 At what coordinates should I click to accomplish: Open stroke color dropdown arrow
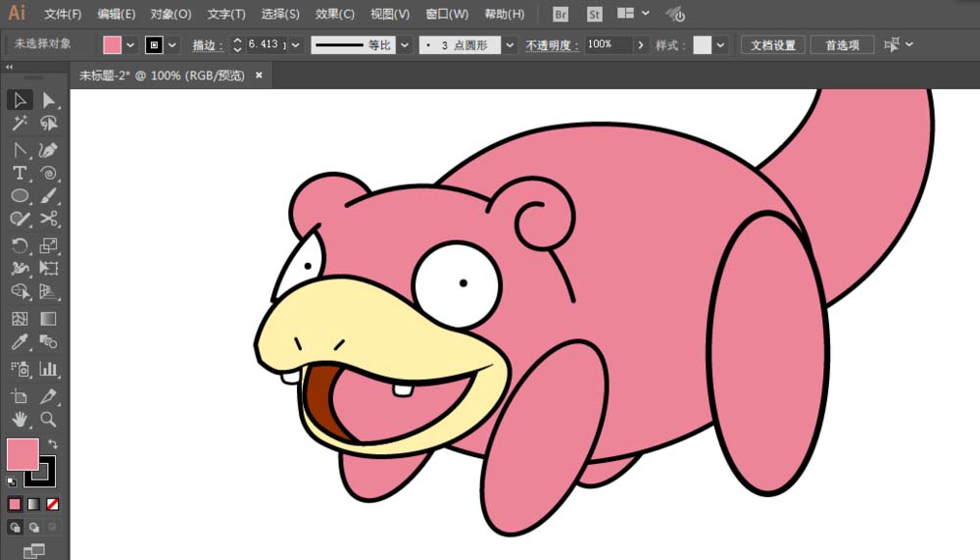171,45
